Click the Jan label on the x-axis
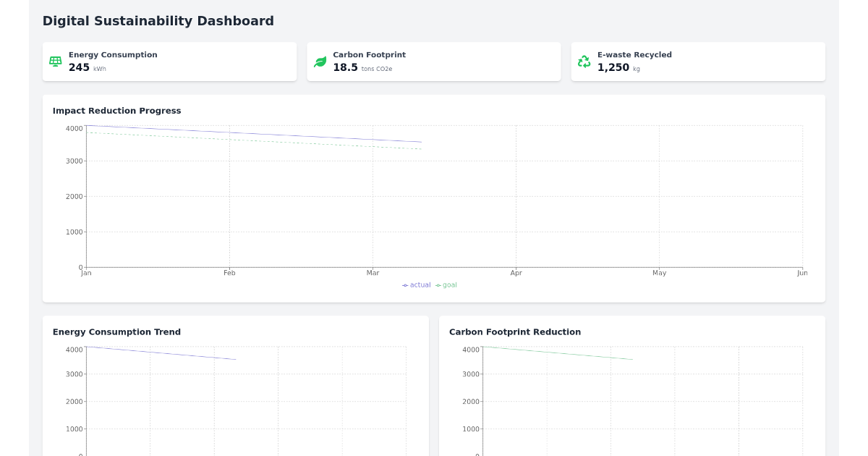The image size is (868, 456). coord(86,273)
